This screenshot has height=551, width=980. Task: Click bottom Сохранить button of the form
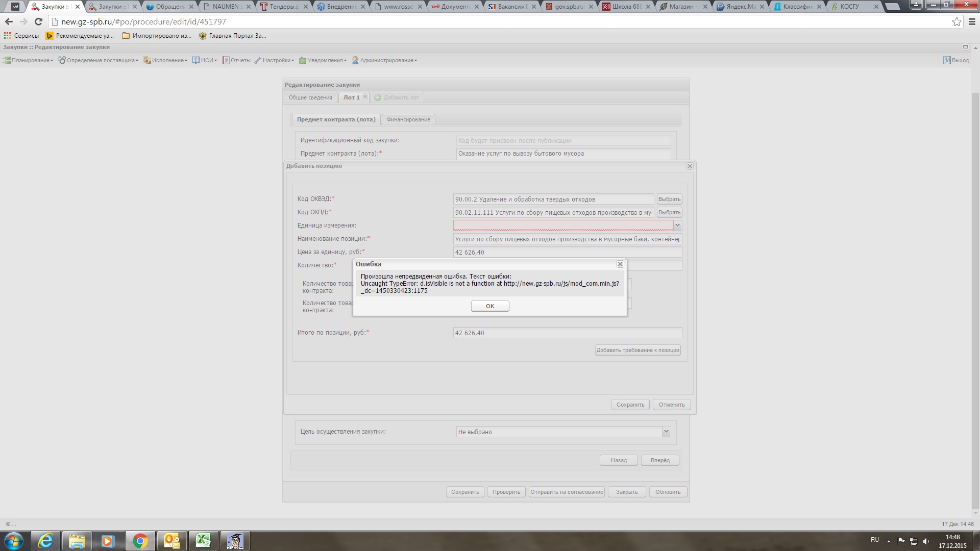(x=465, y=492)
